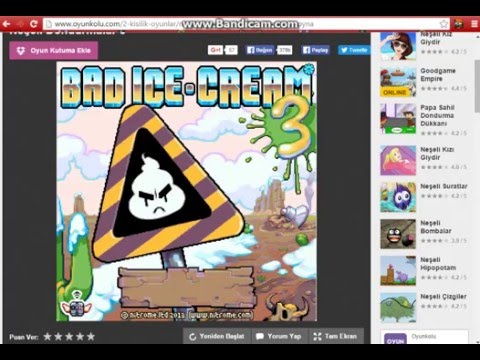Rate the game one star
The width and height of the screenshot is (480, 360).
point(48,337)
